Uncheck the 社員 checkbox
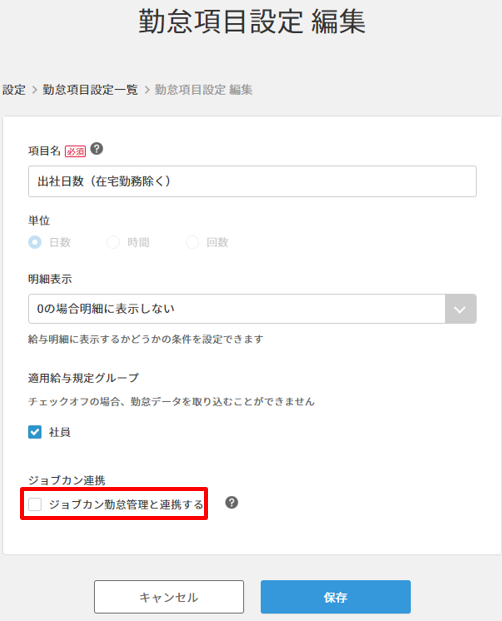 tap(35, 432)
